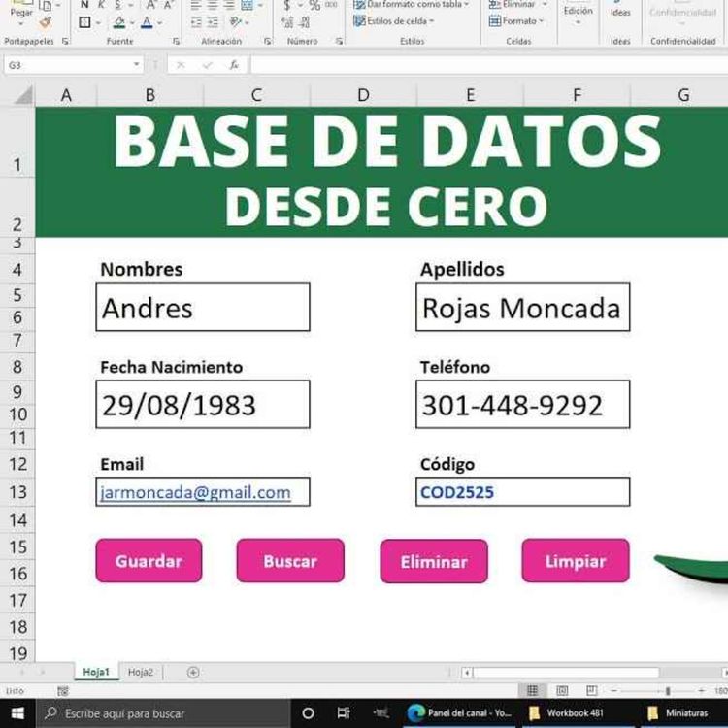Select row 13 header
The height and width of the screenshot is (728, 728).
tap(17, 492)
